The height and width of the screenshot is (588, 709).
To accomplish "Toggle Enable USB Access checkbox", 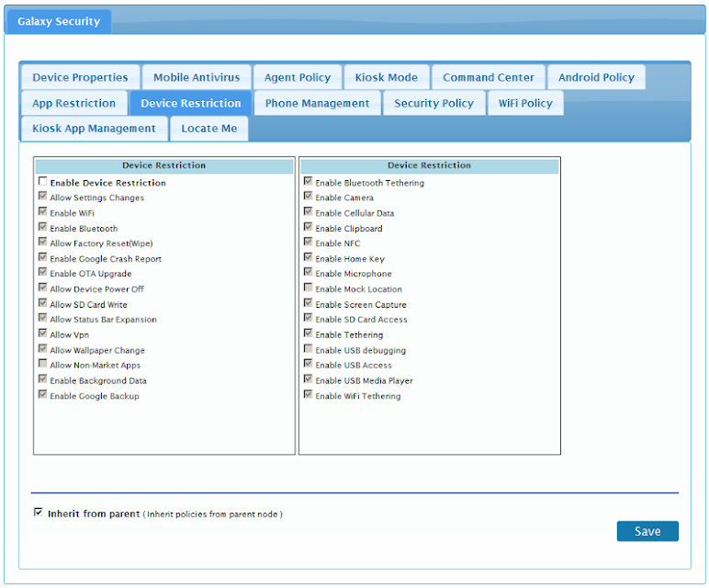I will 309,363.
